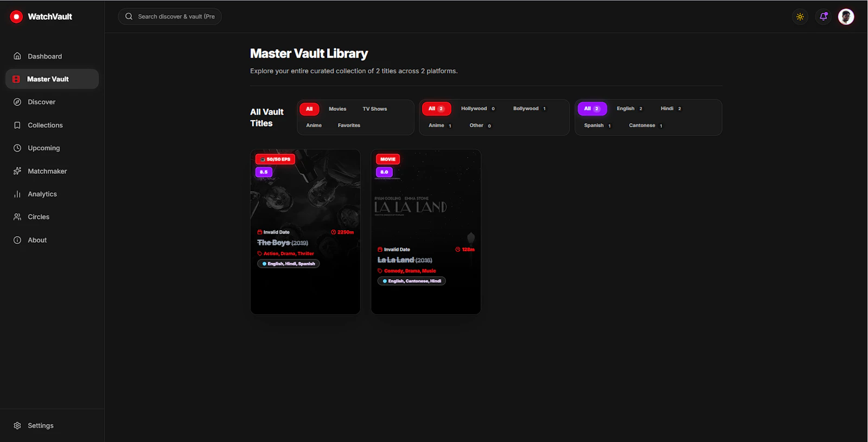Open The Boys poster card
This screenshot has height=442, width=868.
point(305,231)
